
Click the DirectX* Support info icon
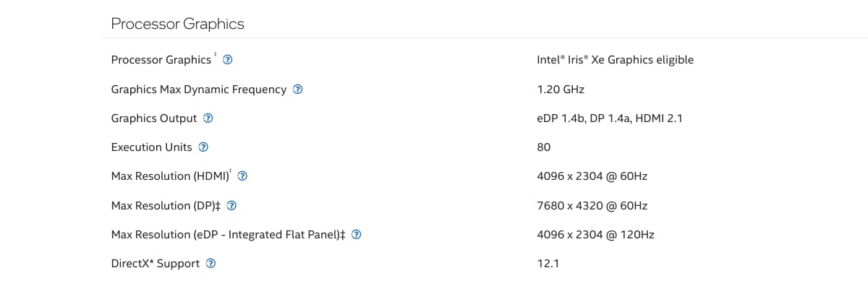[x=210, y=264]
